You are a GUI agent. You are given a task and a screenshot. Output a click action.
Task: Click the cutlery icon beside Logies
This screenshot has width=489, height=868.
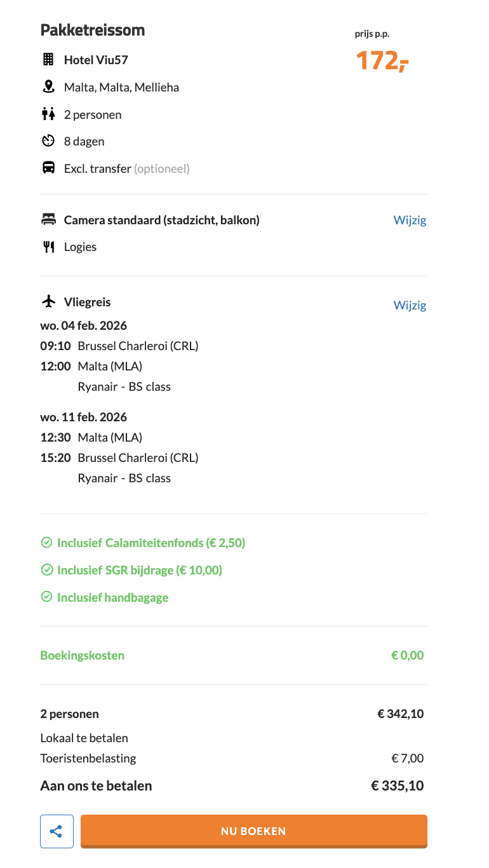click(x=48, y=246)
